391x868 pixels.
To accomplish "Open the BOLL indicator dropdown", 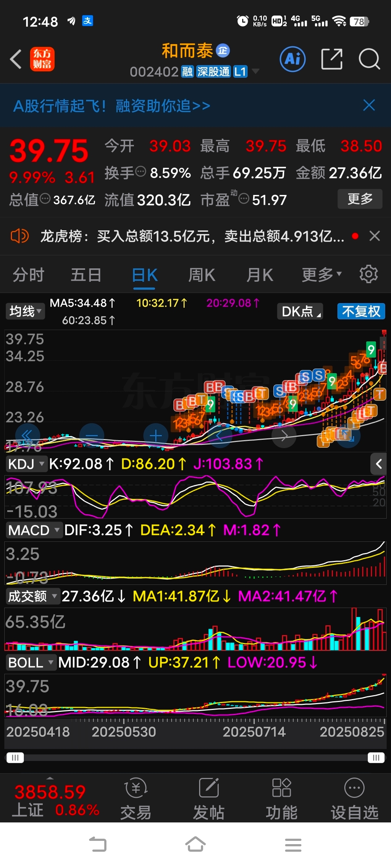I will point(31,663).
